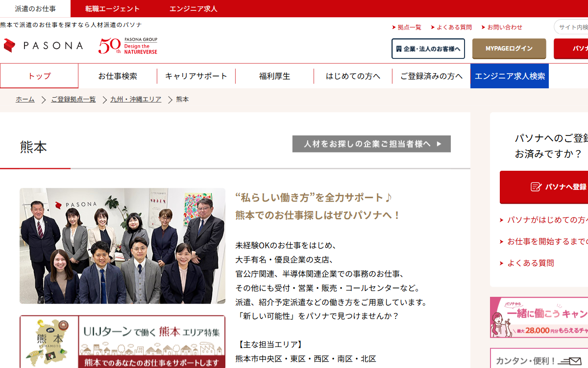Click the 熊本 breadcrumb text

182,100
